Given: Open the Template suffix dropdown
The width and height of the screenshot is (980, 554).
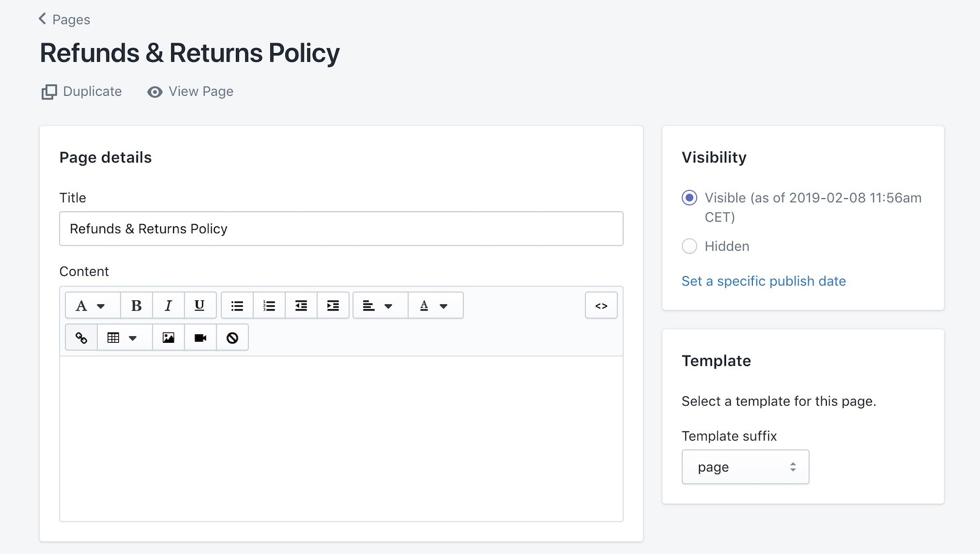Looking at the screenshot, I should [x=745, y=467].
